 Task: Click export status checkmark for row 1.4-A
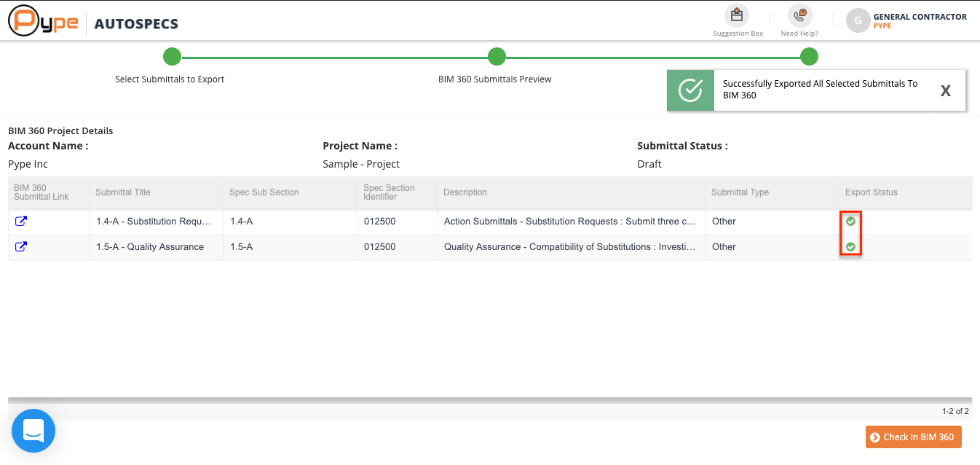point(850,221)
